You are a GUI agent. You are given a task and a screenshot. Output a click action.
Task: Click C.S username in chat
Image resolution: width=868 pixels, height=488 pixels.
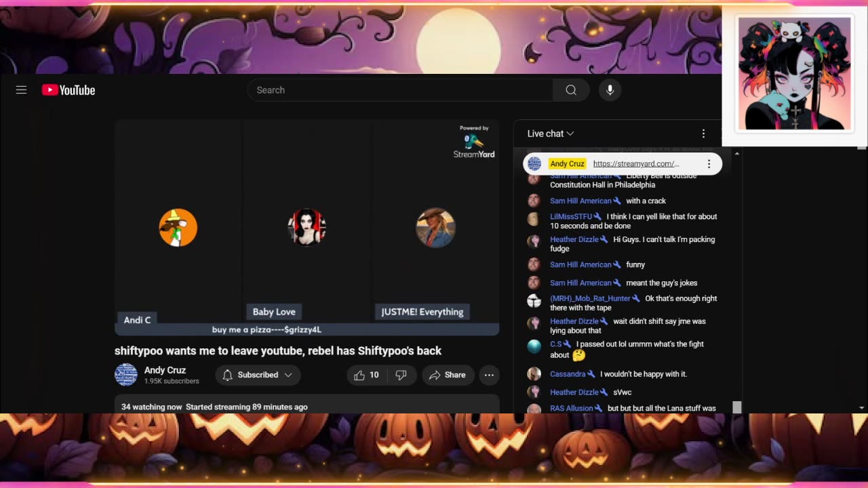(x=556, y=344)
